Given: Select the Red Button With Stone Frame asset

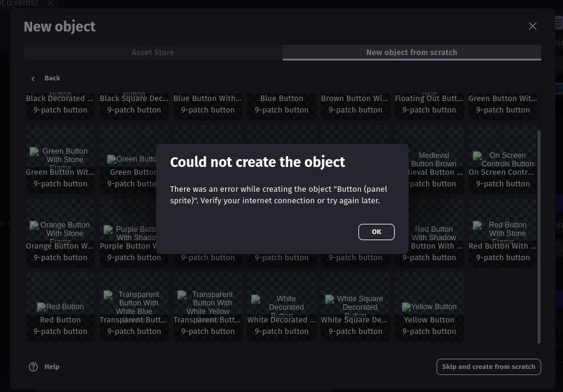Looking at the screenshot, I should [502, 233].
